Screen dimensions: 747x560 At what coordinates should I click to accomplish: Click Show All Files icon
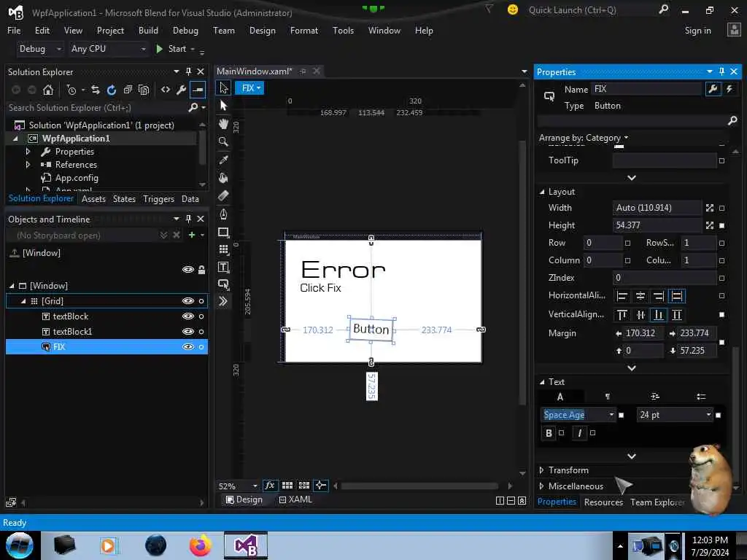[x=144, y=90]
